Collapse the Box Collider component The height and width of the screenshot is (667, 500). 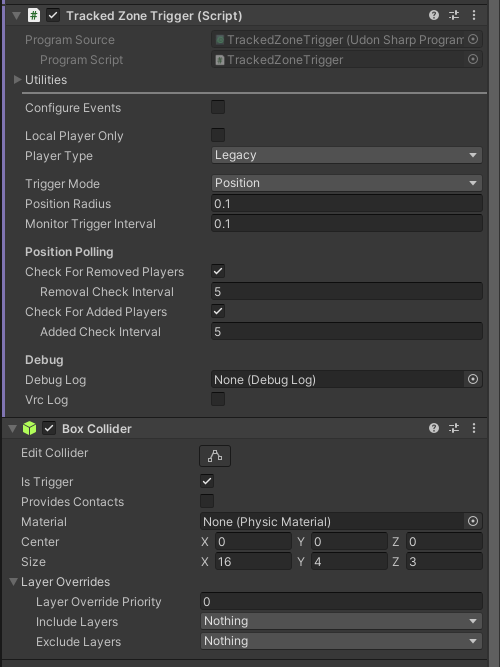[x=13, y=428]
